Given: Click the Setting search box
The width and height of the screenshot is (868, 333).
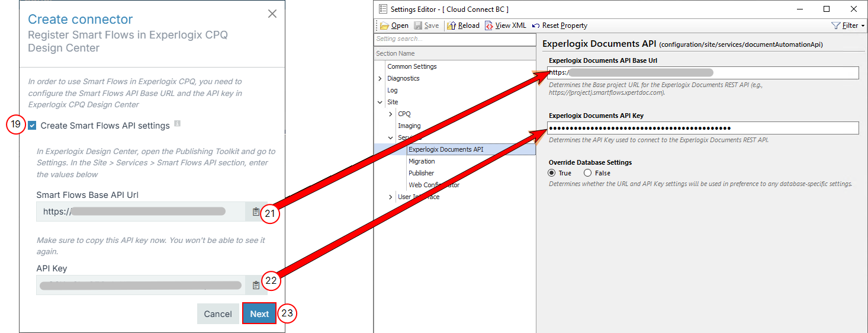Looking at the screenshot, I should [x=455, y=39].
